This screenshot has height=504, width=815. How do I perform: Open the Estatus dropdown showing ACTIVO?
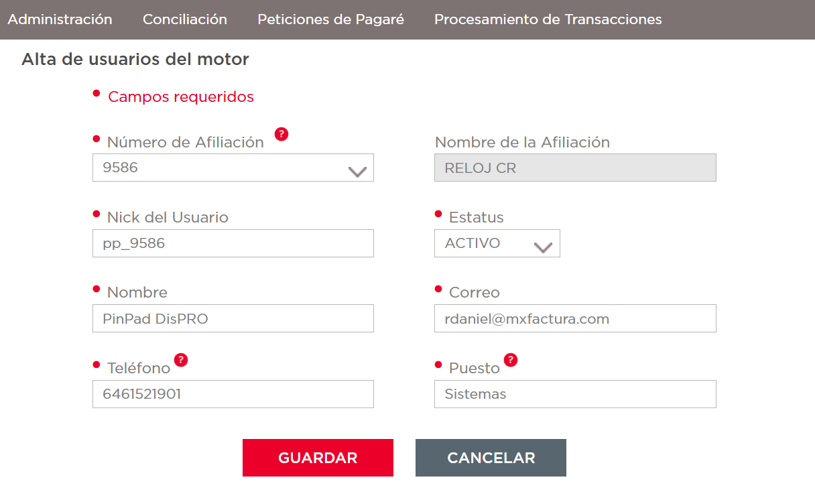coord(497,244)
